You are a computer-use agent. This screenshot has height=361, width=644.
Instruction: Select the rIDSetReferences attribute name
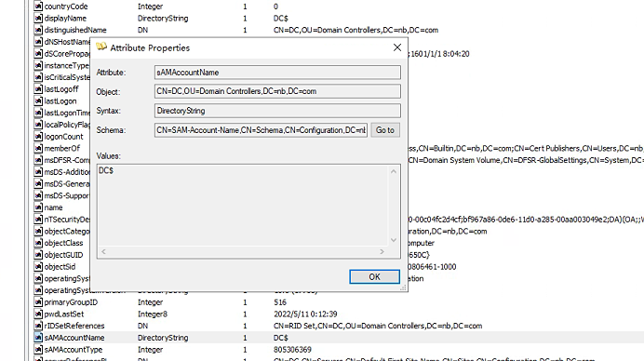point(74,326)
